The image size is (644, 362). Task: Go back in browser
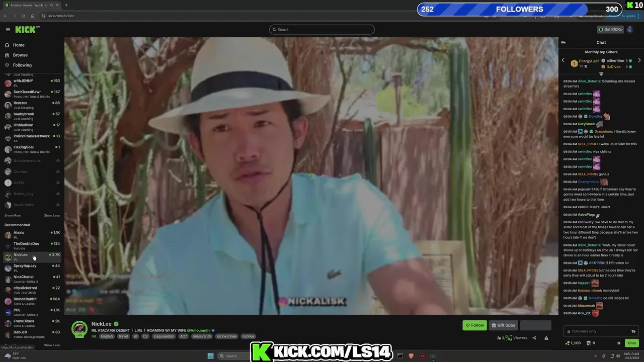pyautogui.click(x=6, y=16)
